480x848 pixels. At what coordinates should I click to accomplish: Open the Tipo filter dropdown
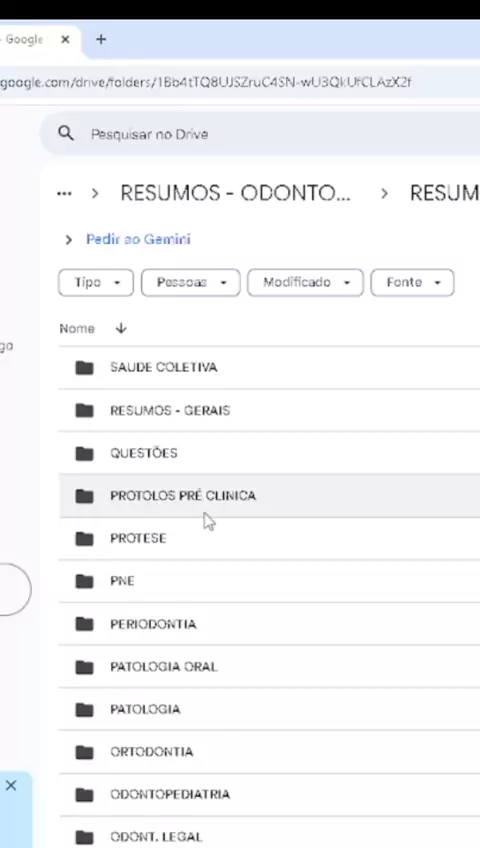(x=96, y=283)
